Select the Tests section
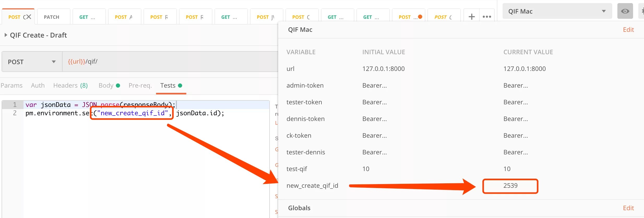Viewport: 644px width, 218px height. click(x=171, y=86)
